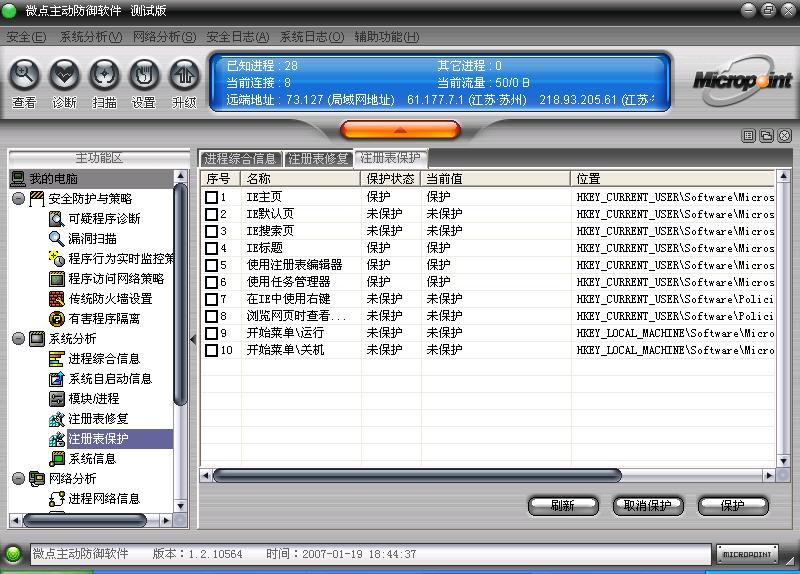Viewport: 800px width, 574px height.
Task: Click the 查看 magnifier toolbar icon
Action: tap(24, 75)
